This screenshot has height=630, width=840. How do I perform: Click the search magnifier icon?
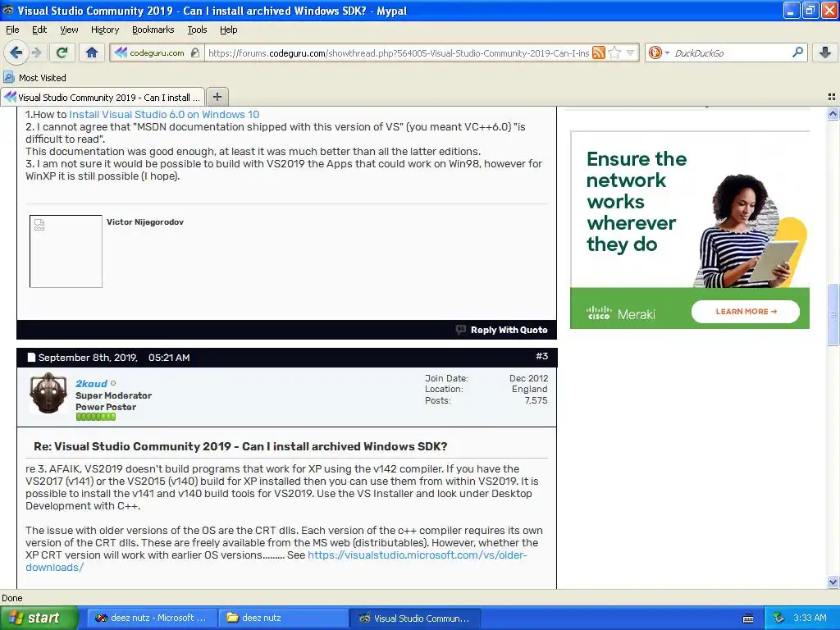coord(797,52)
